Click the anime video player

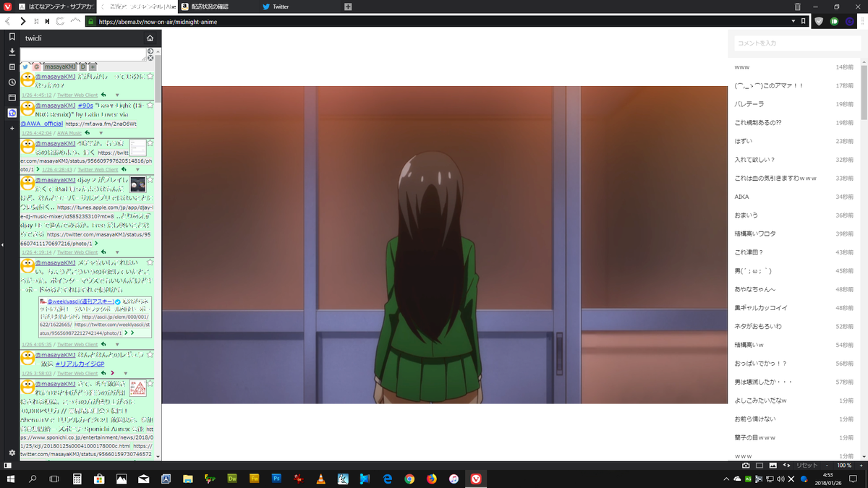coord(444,245)
